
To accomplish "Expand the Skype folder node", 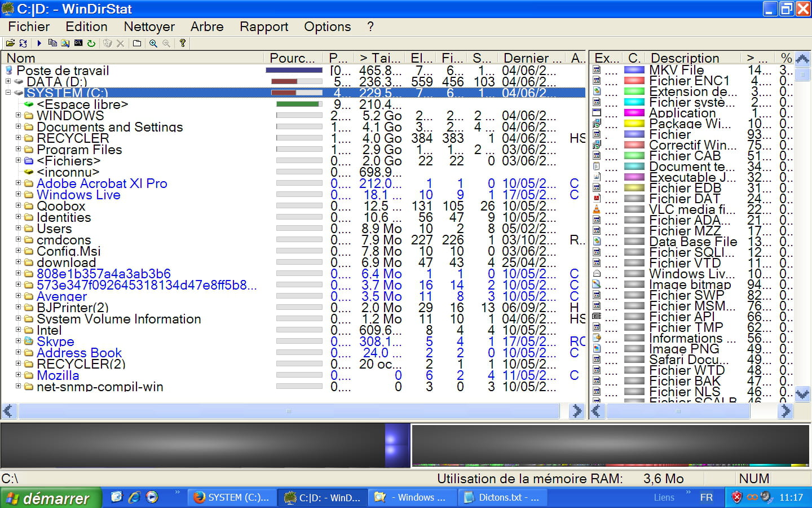I will (x=18, y=341).
